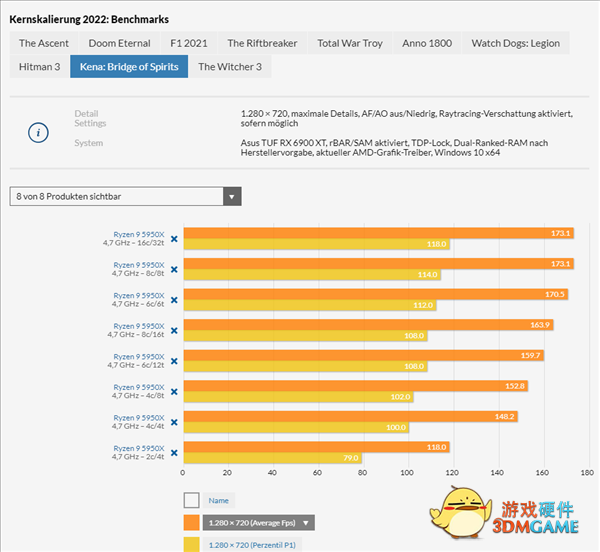Click the 148.2 average fps bar

point(351,417)
